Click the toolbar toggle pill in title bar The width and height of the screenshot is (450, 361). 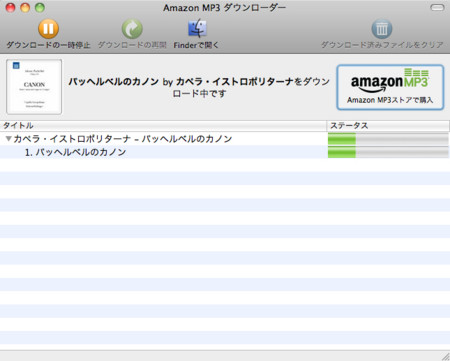click(437, 7)
